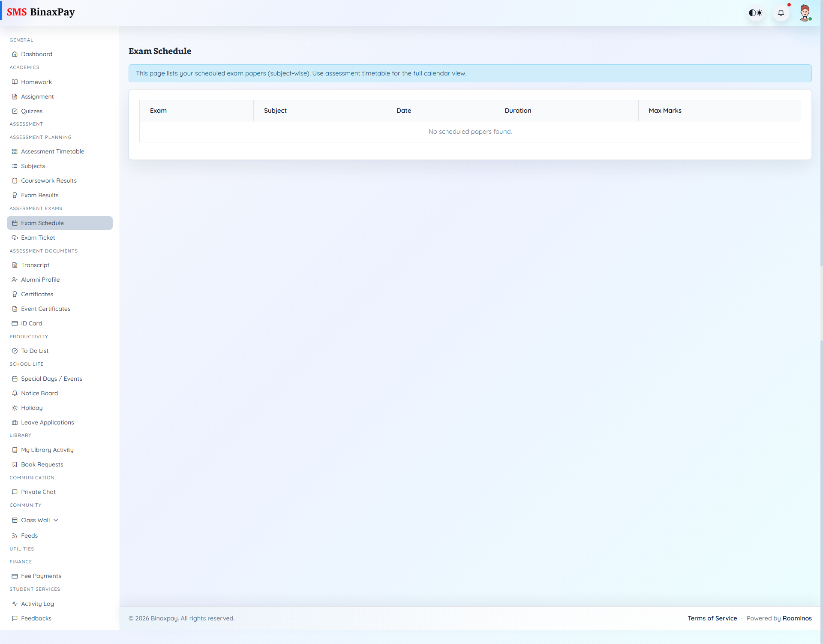Open the notification bell
This screenshot has width=823, height=644.
pyautogui.click(x=781, y=13)
